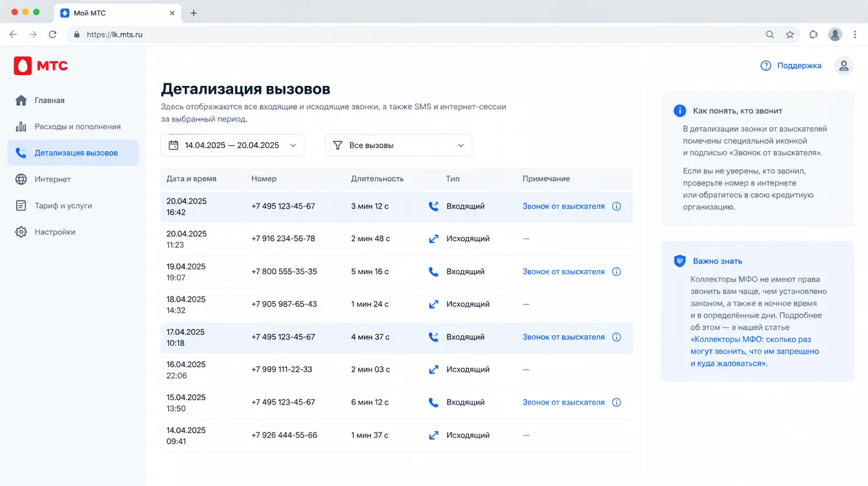This screenshot has height=486, width=868.
Task: Click «Звонок от взыскателя» for 20.04.2025 16:42
Action: point(564,206)
